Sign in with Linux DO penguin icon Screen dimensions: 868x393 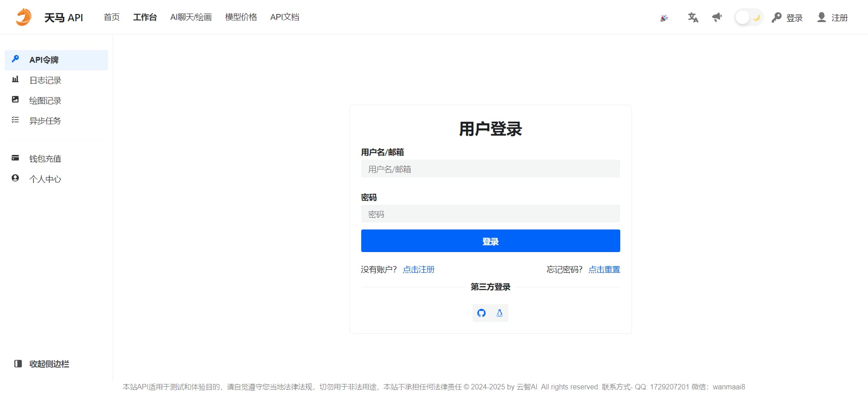500,313
